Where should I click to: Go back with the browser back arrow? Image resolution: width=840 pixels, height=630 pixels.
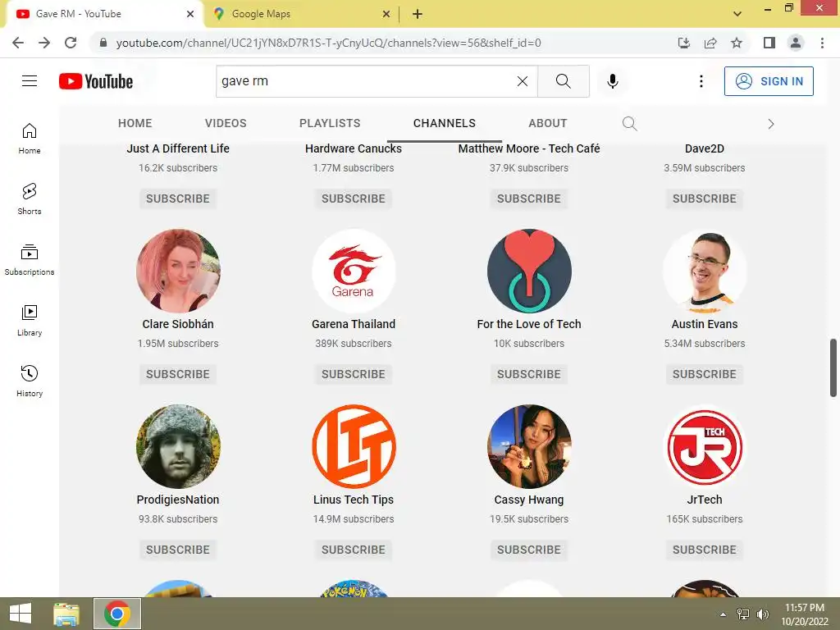coord(18,43)
